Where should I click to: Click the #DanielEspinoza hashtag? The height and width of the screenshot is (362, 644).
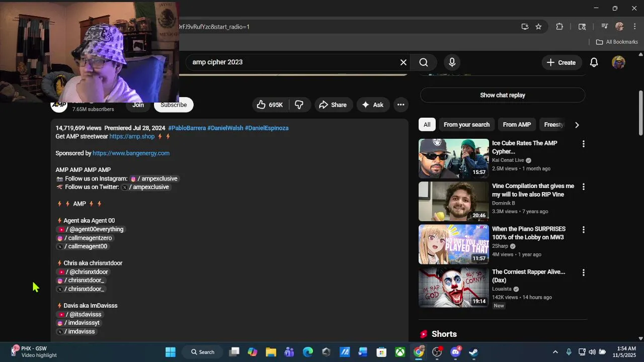(x=267, y=128)
